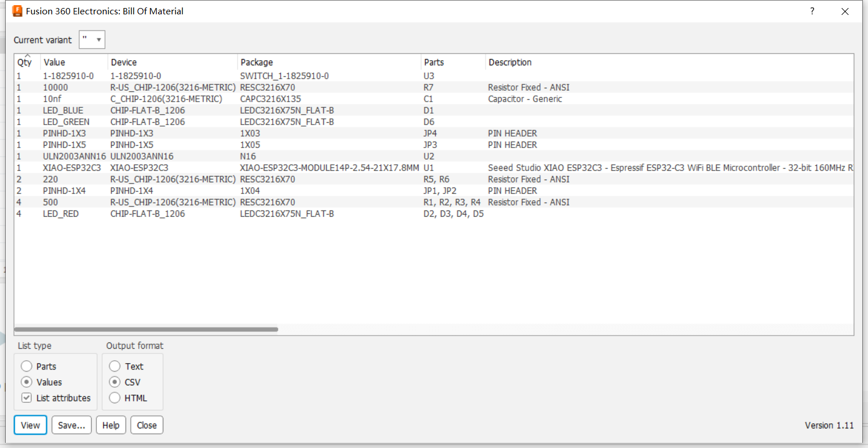868x448 pixels.
Task: Select the PINHD-1X3 value cell
Action: click(x=64, y=133)
